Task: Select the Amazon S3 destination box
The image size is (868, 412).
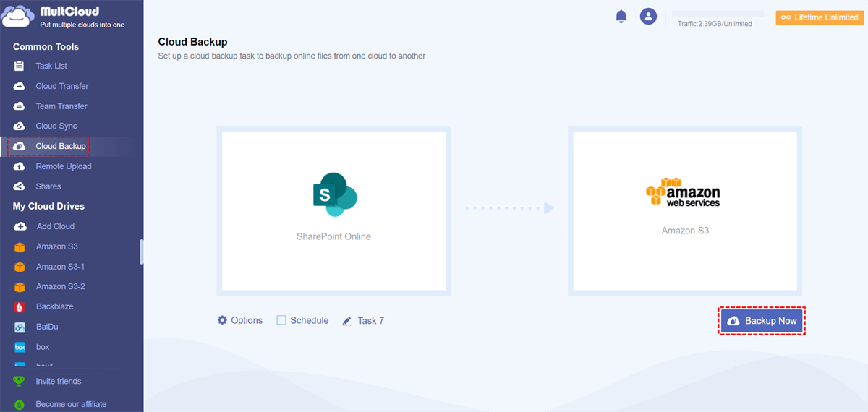Action: click(684, 211)
